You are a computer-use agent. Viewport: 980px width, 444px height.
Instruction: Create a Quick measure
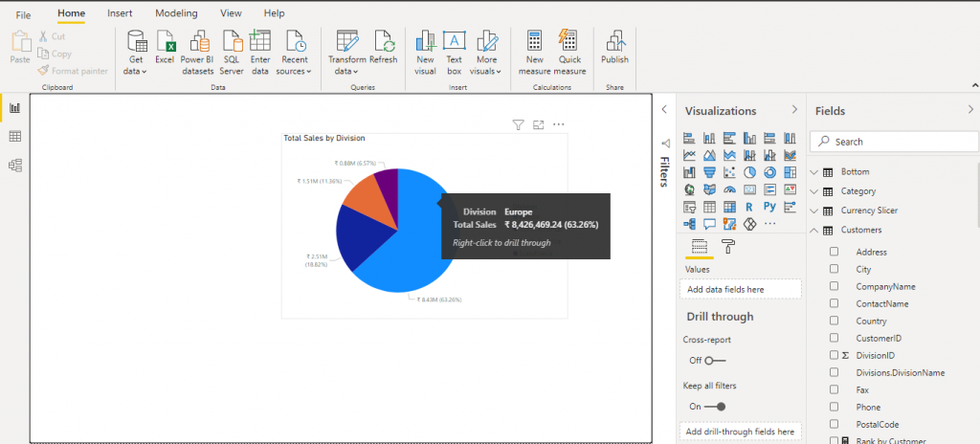coord(569,53)
